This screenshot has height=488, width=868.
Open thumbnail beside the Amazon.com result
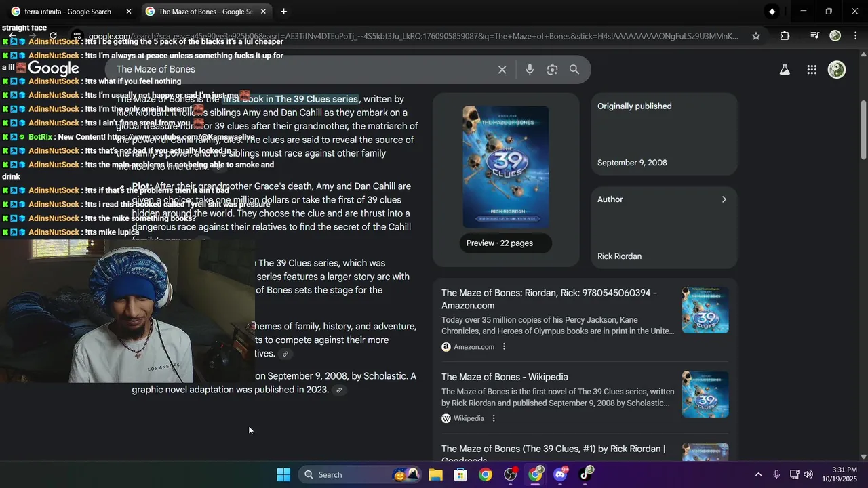705,310
